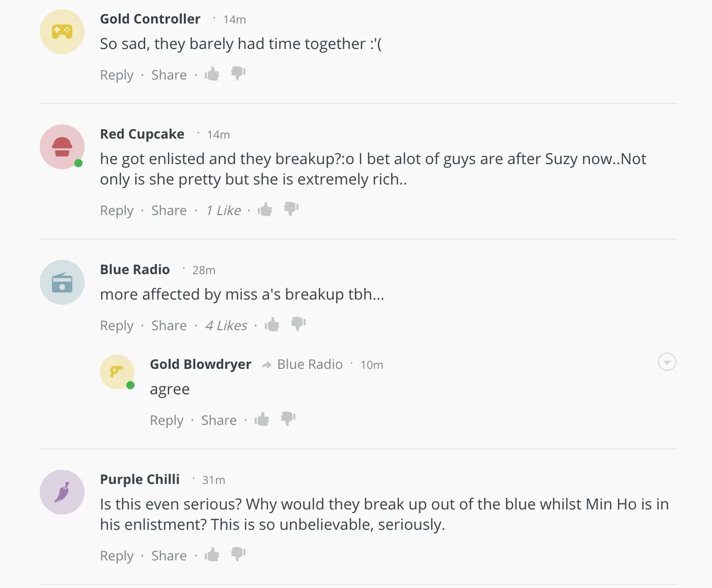Viewport: 712px width, 588px height.
Task: Like Gold Controller's comment with thumbs up
Action: [x=212, y=74]
